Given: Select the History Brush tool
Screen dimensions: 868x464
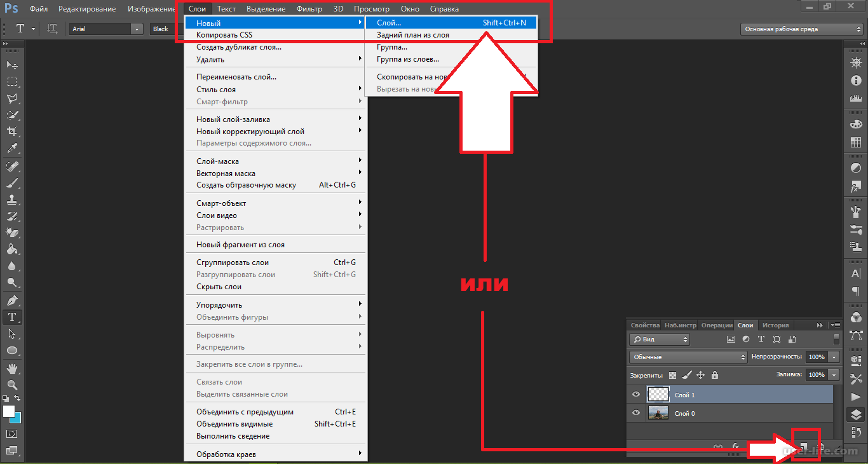Looking at the screenshot, I should pyautogui.click(x=12, y=216).
